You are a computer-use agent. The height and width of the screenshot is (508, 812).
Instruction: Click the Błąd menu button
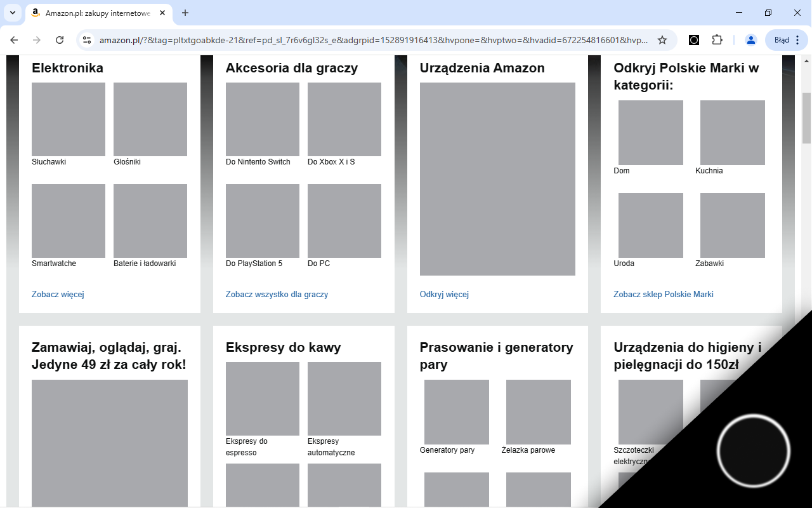(x=787, y=40)
